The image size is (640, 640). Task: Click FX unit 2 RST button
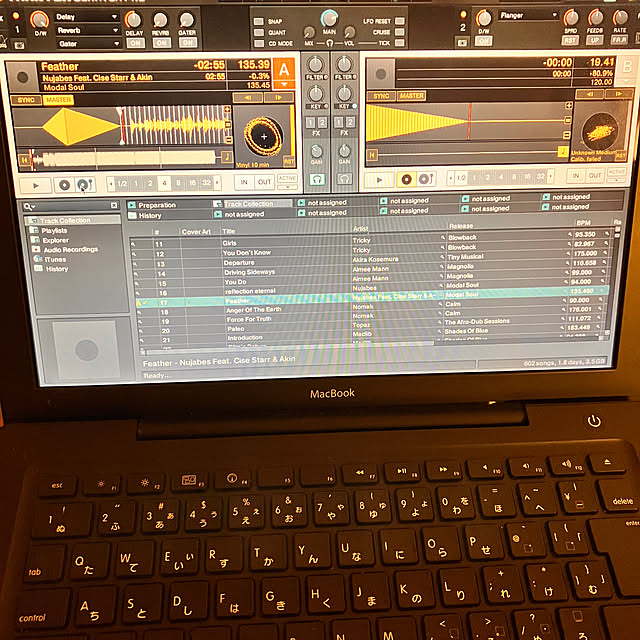click(x=570, y=40)
